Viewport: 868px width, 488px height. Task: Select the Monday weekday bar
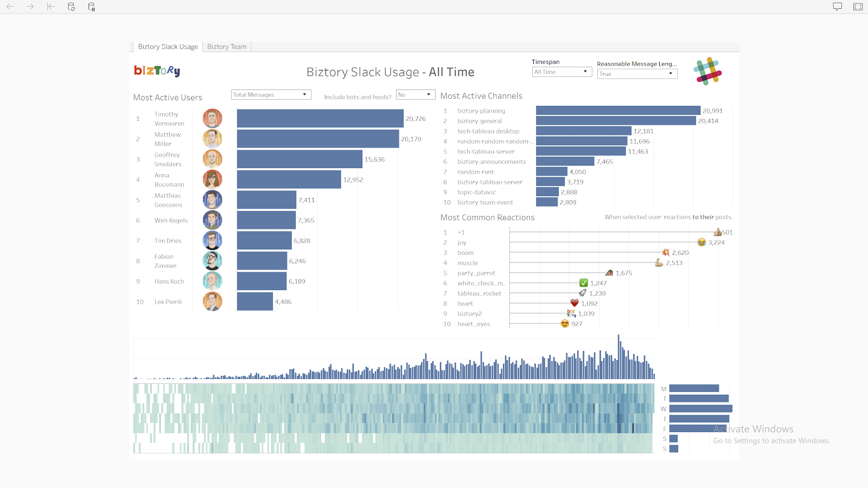point(694,388)
